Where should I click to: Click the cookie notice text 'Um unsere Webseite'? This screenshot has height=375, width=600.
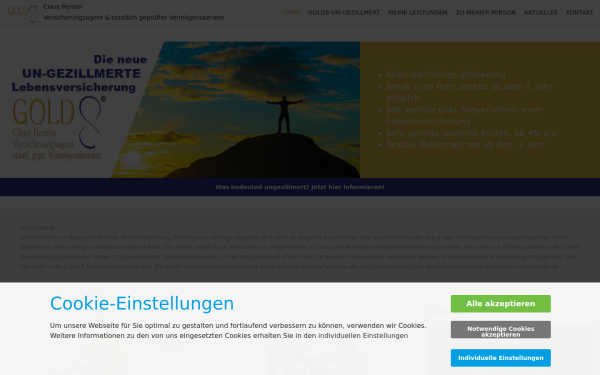point(238,330)
